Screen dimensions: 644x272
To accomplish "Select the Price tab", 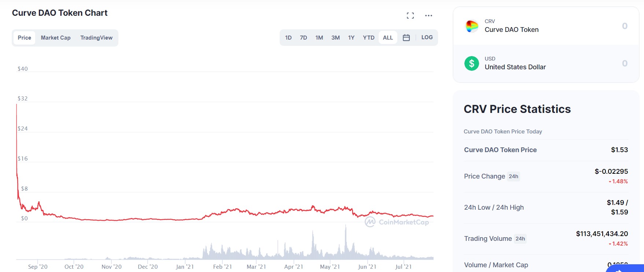I will coord(24,37).
